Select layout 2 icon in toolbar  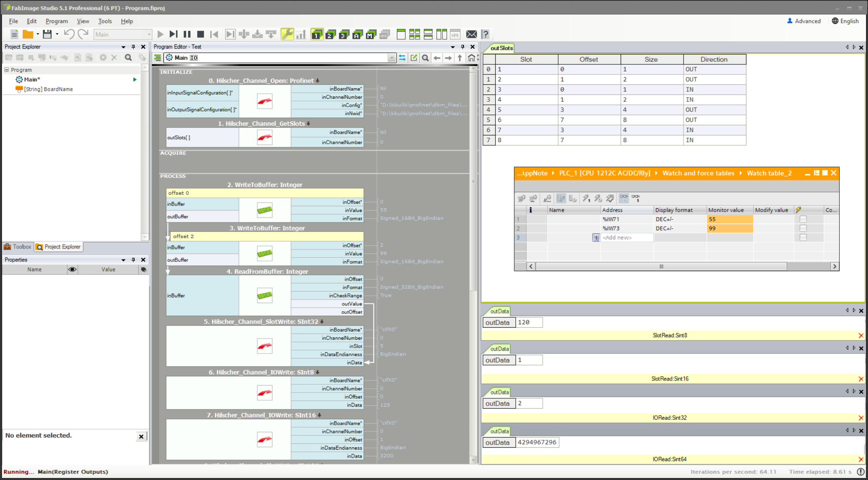click(x=331, y=34)
